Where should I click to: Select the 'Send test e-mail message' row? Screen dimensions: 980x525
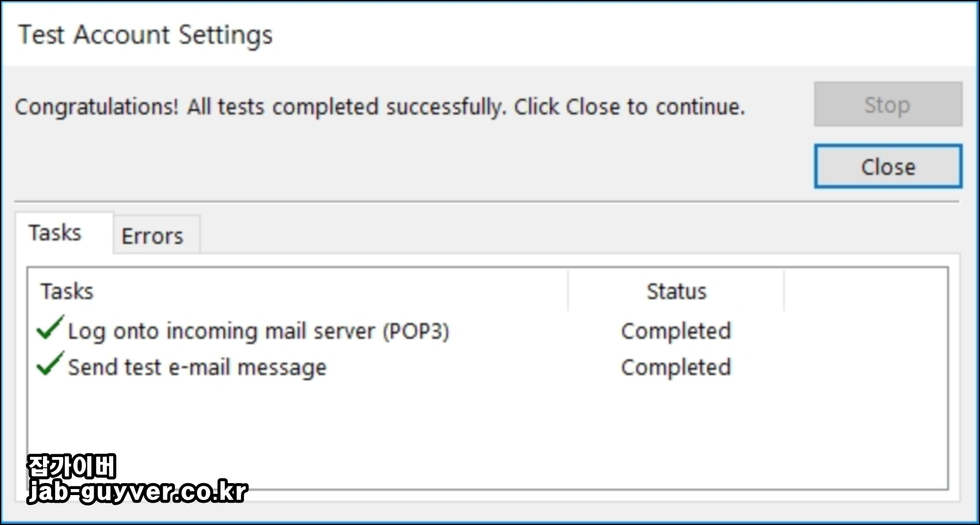[x=196, y=366]
